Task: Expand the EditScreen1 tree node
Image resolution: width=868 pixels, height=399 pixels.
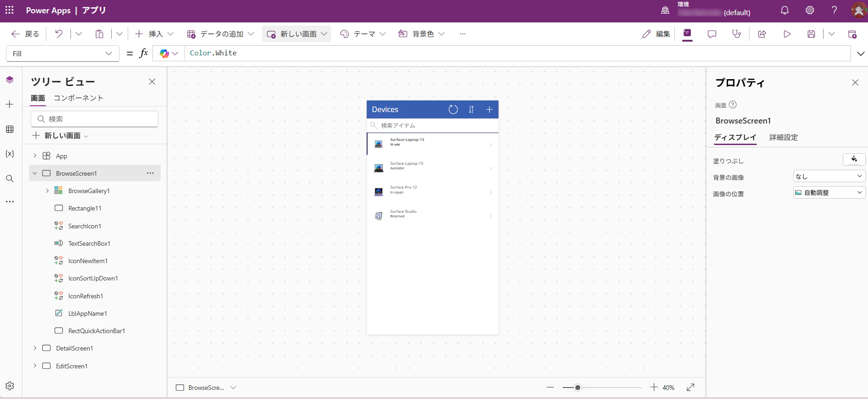Action: point(35,366)
